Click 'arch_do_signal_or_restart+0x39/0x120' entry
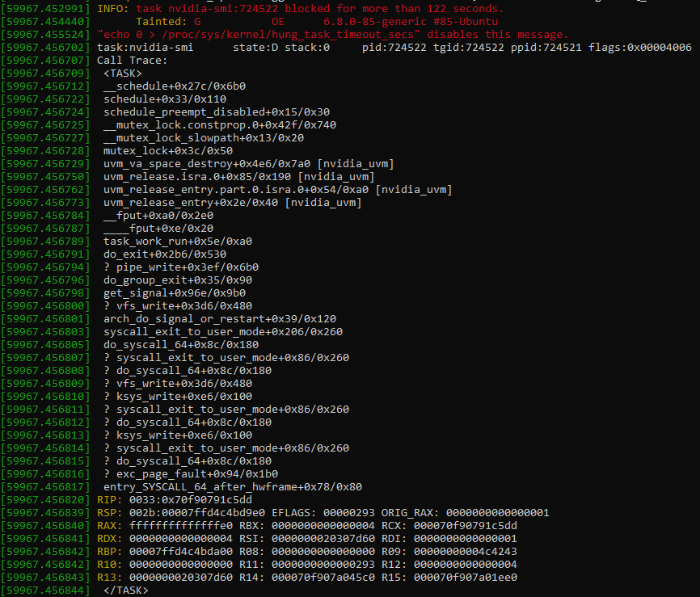The image size is (700, 597). click(x=220, y=319)
